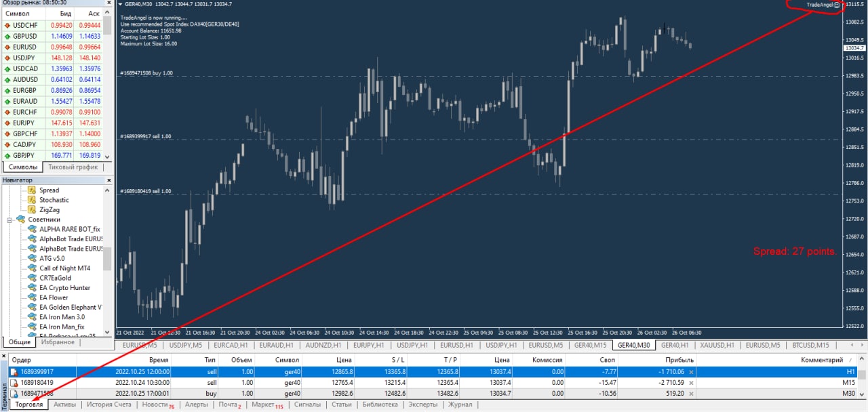Select the Символы tab

tap(22, 167)
